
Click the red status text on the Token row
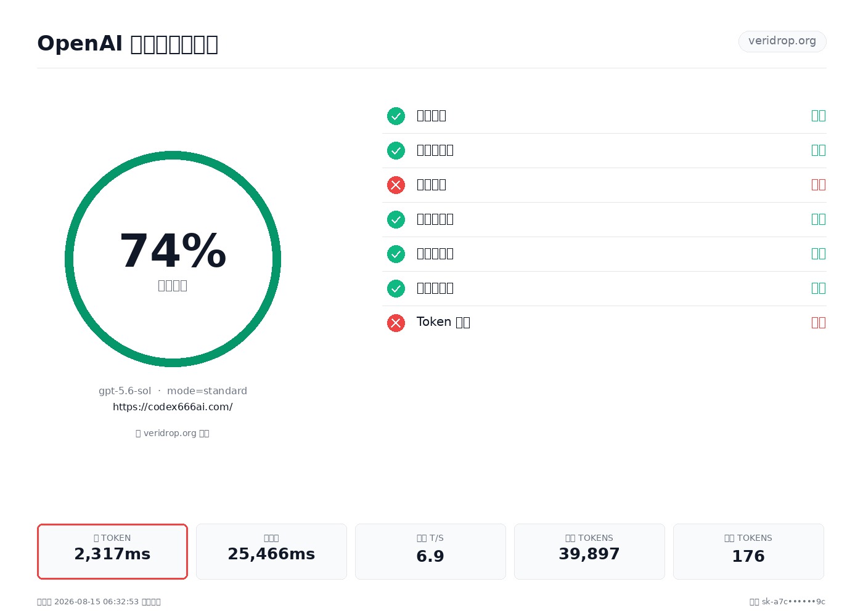coord(819,323)
